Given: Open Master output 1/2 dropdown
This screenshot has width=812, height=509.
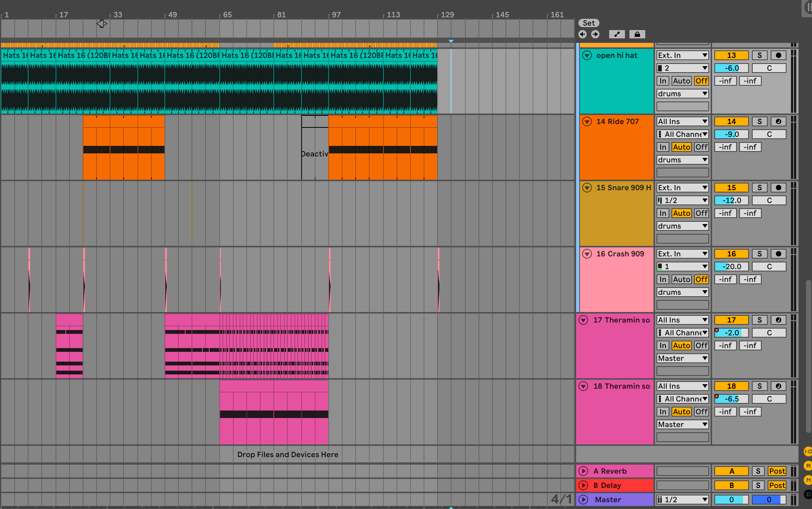Looking at the screenshot, I should coord(682,500).
